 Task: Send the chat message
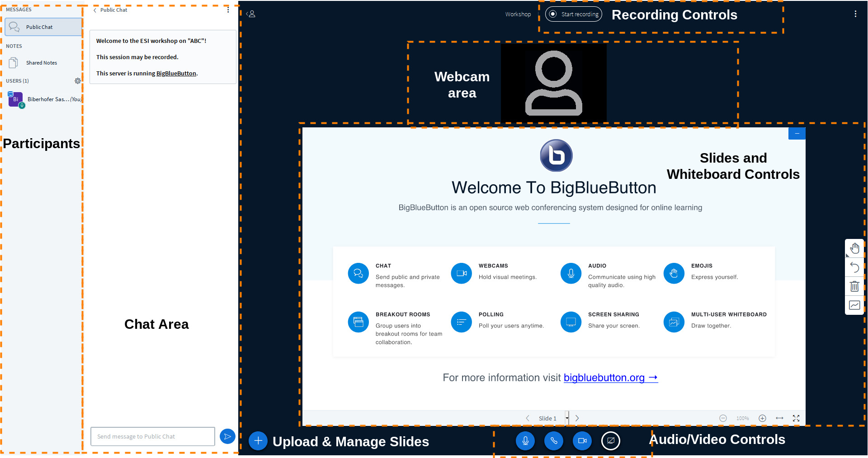click(x=227, y=436)
